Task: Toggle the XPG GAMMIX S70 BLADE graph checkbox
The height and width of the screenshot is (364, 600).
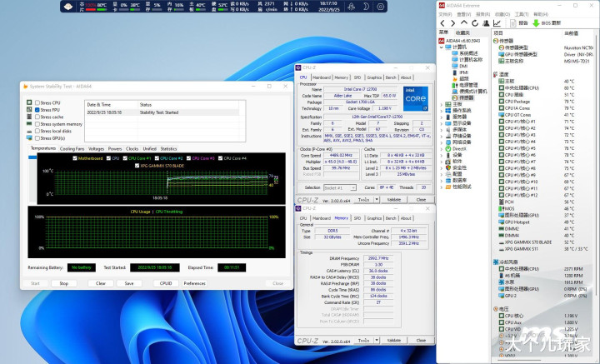Action: pyautogui.click(x=137, y=166)
